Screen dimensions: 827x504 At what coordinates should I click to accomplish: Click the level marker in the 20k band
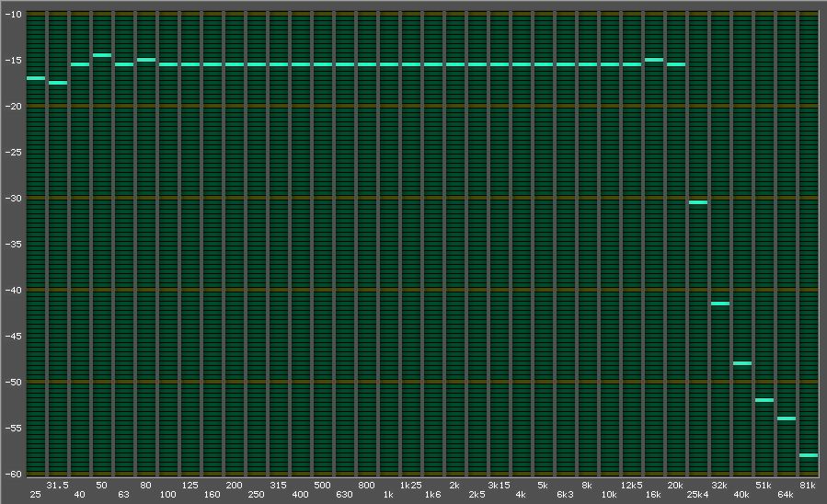point(676,64)
